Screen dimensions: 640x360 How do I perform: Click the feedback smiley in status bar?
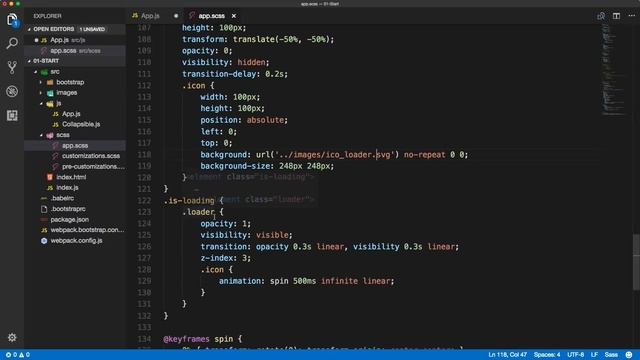629,355
